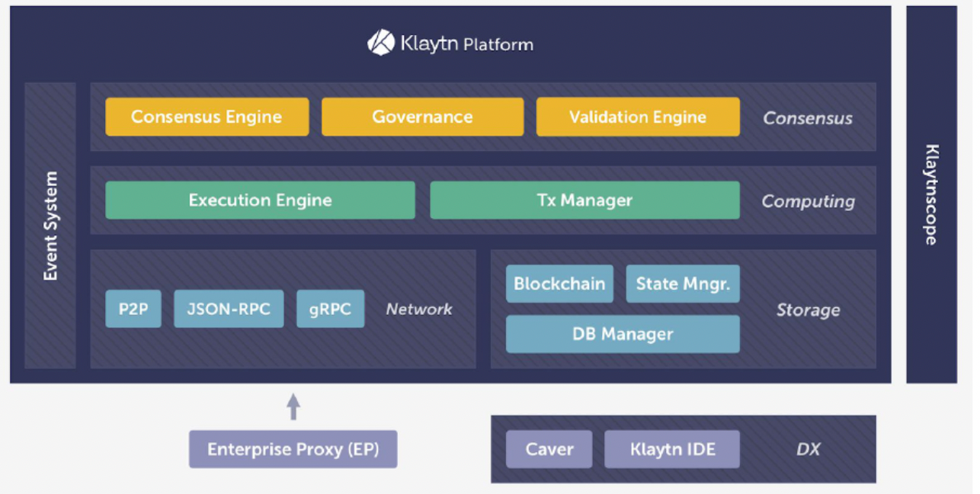The image size is (980, 494).
Task: Select the Caver tool in DX
Action: [x=549, y=449]
